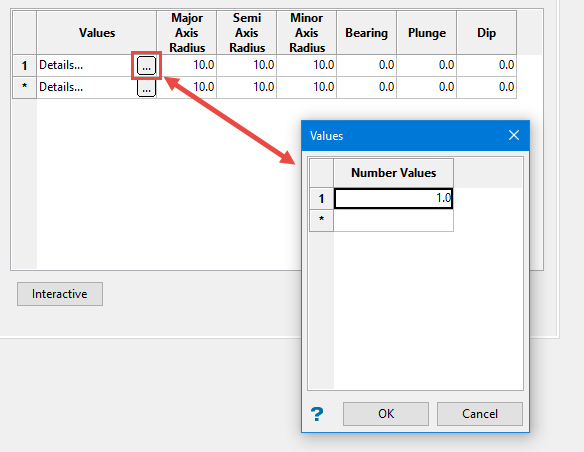
Task: Confirm the Values dialog with OK
Action: click(x=386, y=414)
